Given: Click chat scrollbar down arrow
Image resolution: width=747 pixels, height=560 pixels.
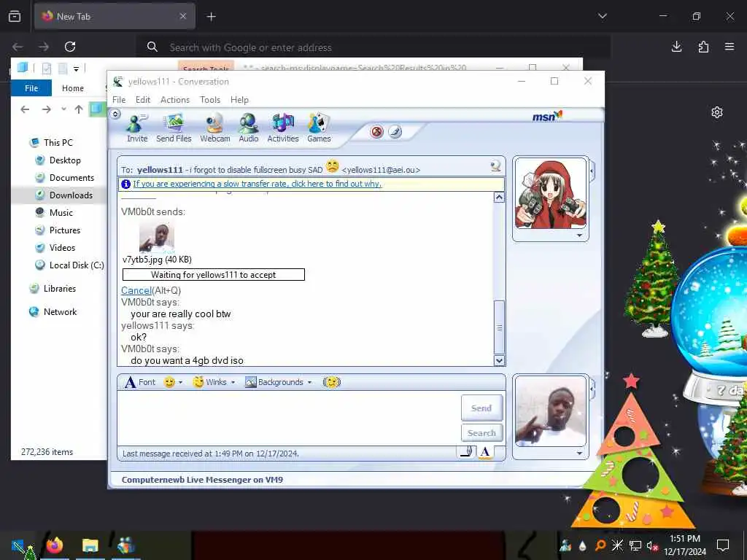Looking at the screenshot, I should (x=499, y=360).
